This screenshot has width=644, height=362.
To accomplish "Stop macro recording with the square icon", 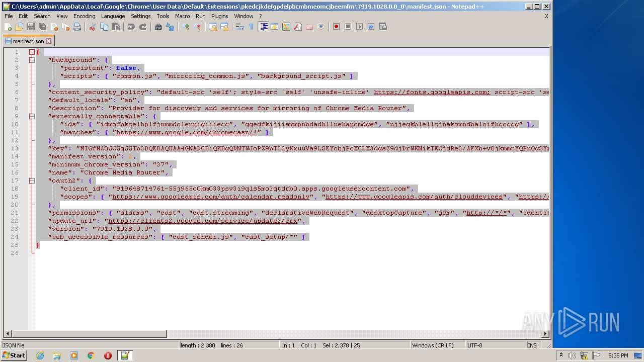I will pos(348,27).
